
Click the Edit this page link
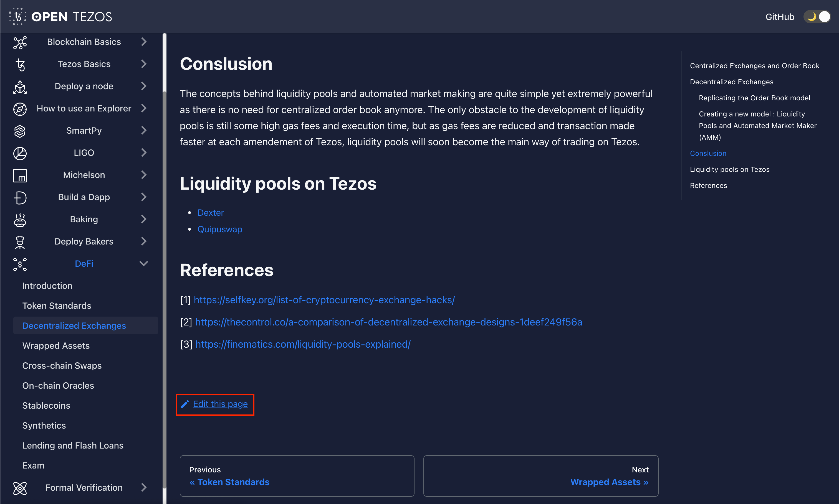(220, 404)
